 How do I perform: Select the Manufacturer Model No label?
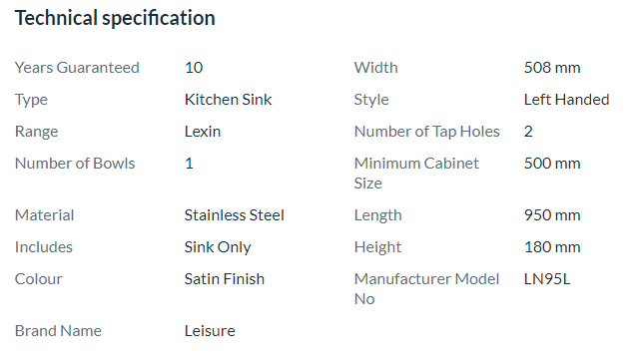[x=426, y=289]
